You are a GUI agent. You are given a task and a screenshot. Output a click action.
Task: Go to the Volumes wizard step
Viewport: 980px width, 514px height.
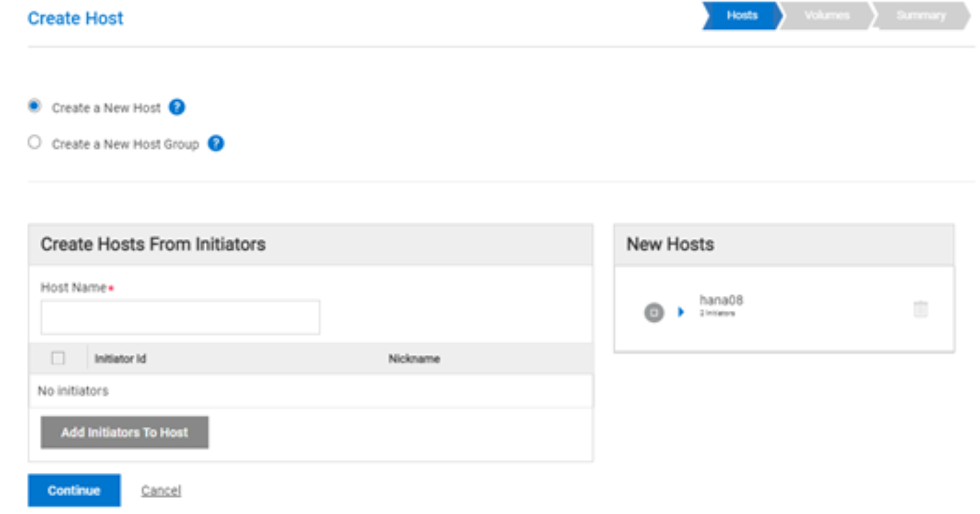point(827,15)
